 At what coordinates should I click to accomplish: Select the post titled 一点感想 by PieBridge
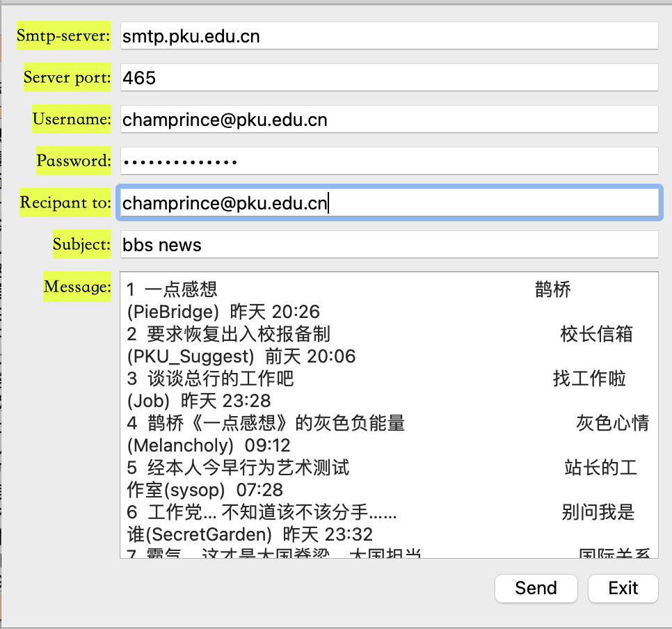click(x=179, y=289)
